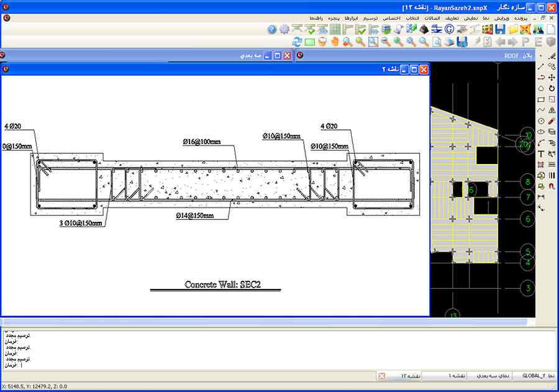
Task: Select the orange hand Pan tool
Action: 335,42
